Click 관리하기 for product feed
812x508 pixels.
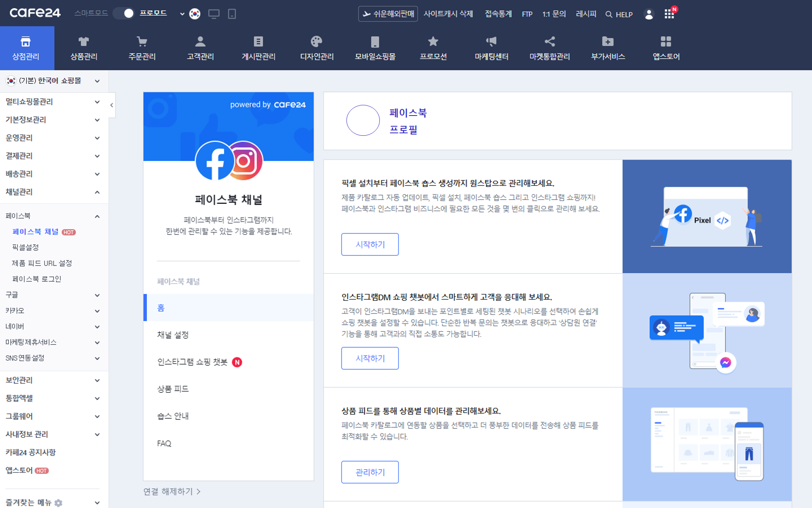(370, 472)
